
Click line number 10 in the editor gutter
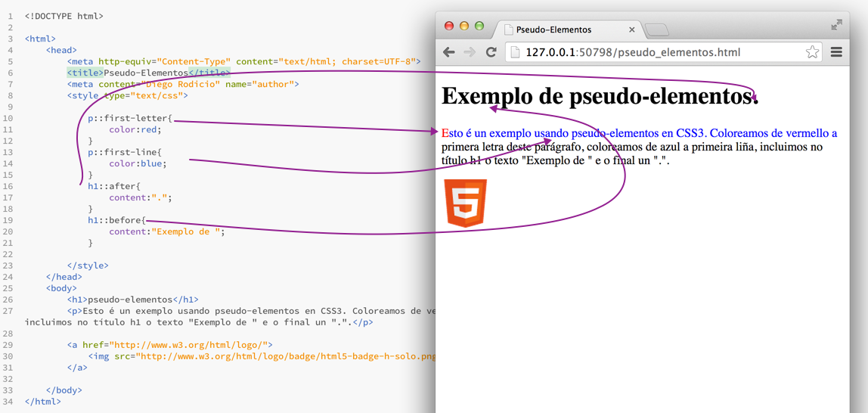pyautogui.click(x=8, y=118)
